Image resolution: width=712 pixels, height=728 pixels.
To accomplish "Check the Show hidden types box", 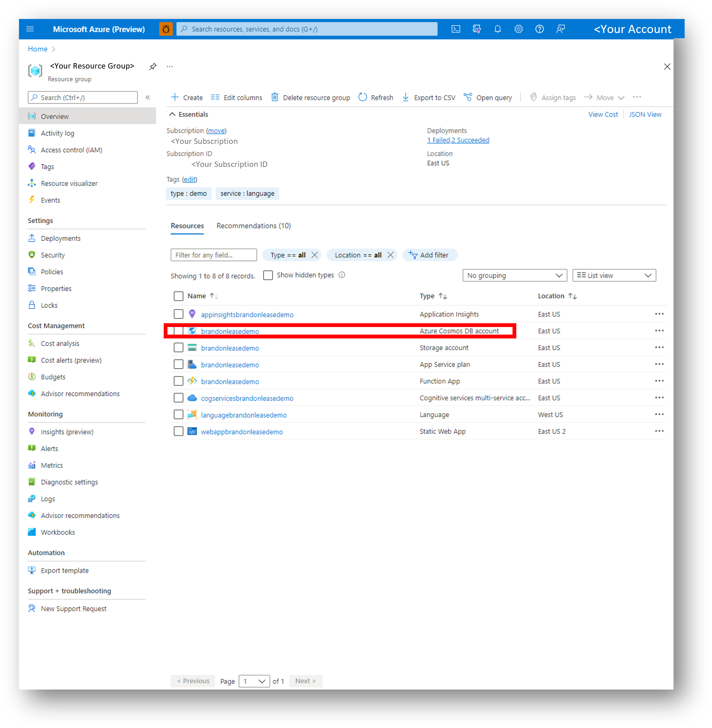I will pyautogui.click(x=268, y=275).
